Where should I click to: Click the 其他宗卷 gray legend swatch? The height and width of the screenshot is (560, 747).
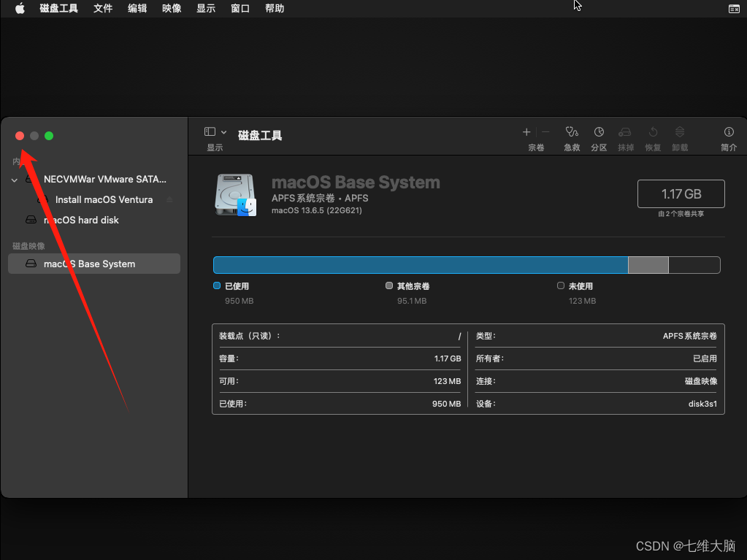[x=389, y=285]
